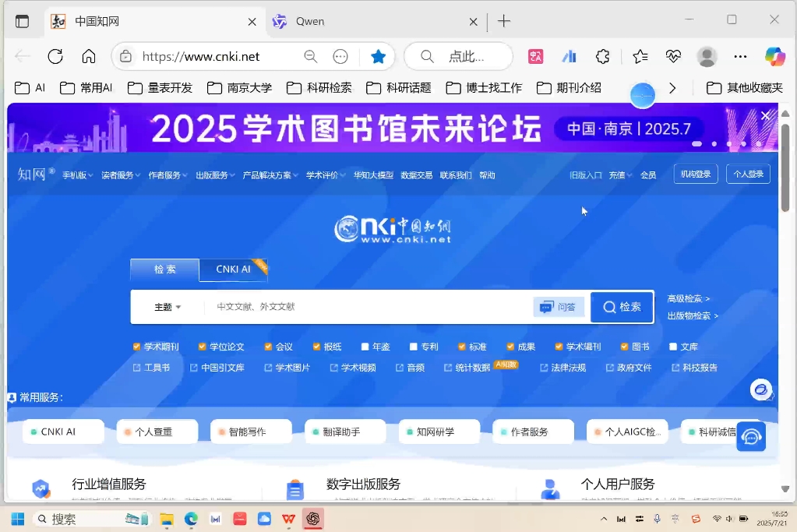Uncheck the 学位论文 source
This screenshot has height=532, width=797.
(202, 347)
